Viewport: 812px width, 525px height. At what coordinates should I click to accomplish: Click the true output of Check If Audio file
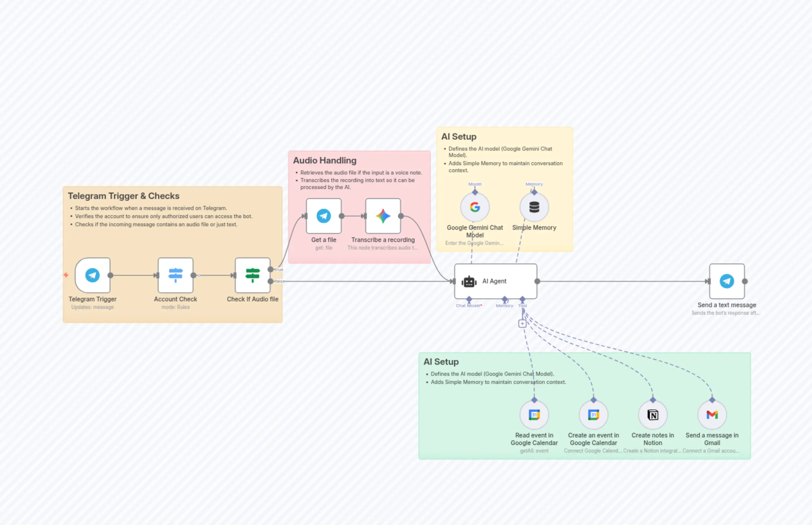click(x=271, y=269)
